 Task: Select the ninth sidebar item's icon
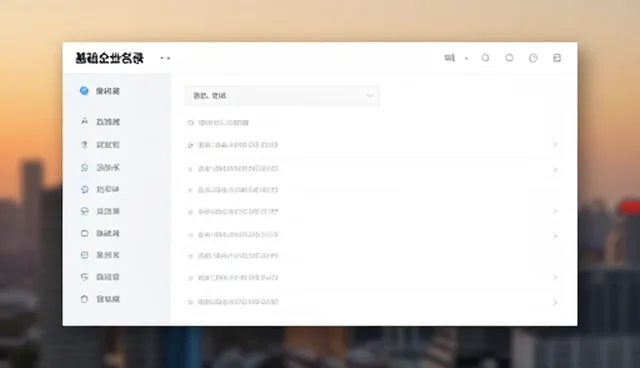coord(84,277)
